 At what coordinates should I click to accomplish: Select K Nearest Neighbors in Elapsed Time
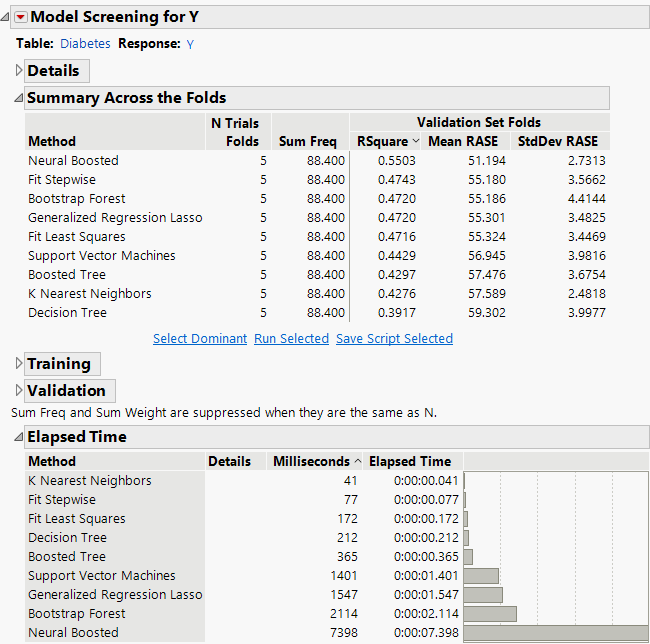tap(90, 481)
